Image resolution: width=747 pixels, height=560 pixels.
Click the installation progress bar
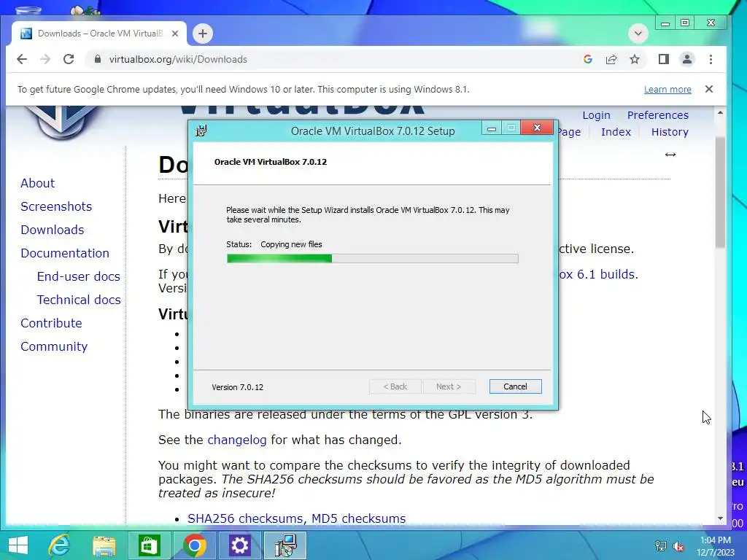point(372,259)
